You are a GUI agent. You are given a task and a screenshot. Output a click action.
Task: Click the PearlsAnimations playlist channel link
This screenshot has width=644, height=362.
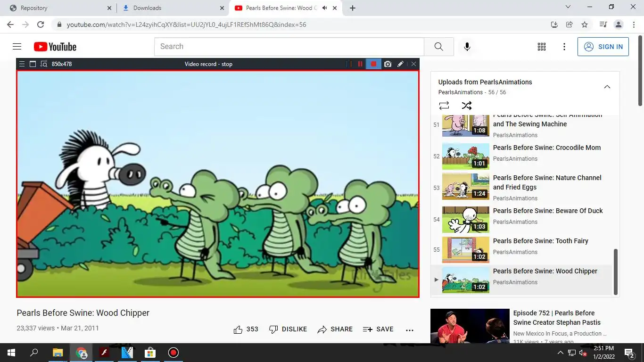pos(461,92)
